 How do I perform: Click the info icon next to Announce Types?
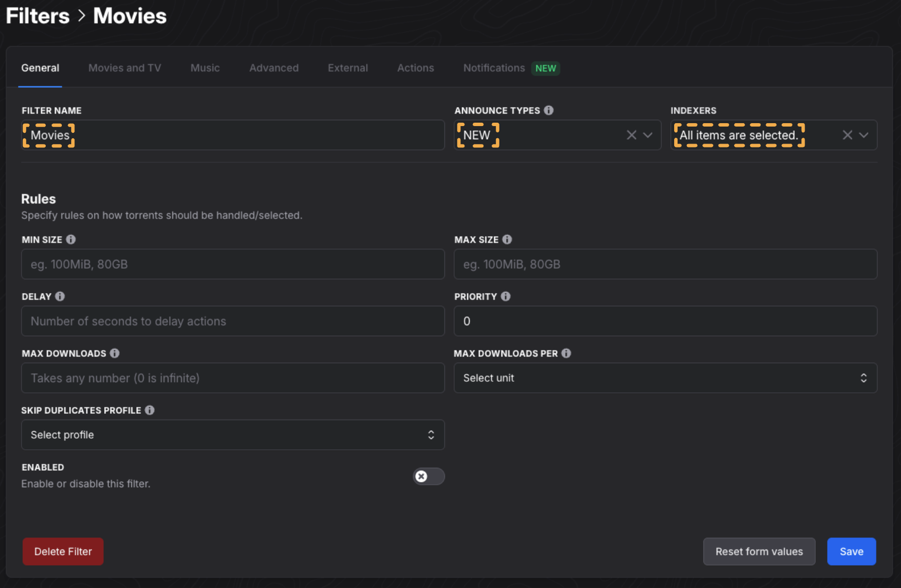[x=549, y=110]
